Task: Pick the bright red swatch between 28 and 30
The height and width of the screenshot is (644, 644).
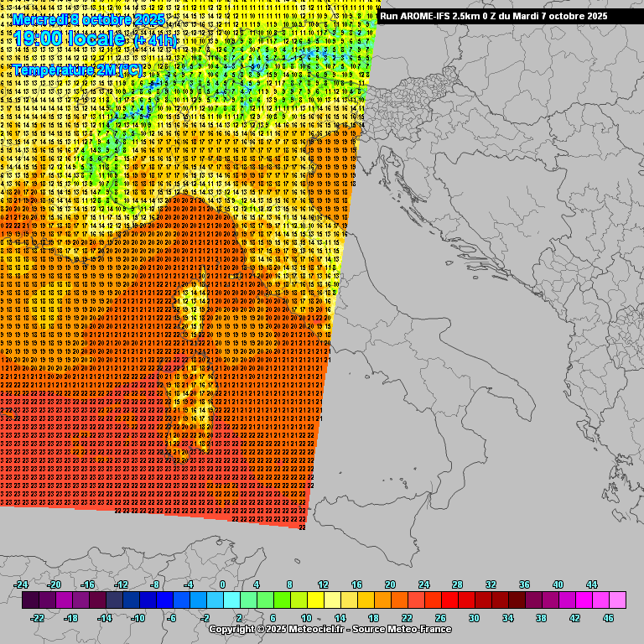Action: (x=466, y=600)
